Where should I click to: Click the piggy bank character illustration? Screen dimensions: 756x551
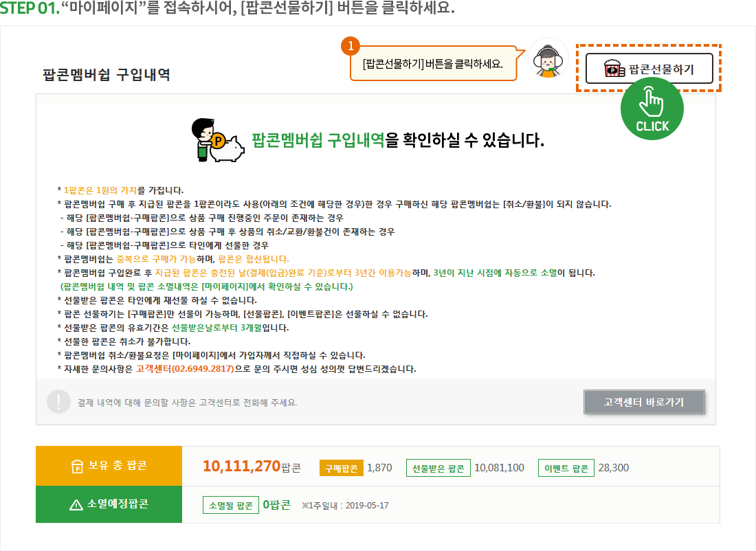(x=216, y=142)
